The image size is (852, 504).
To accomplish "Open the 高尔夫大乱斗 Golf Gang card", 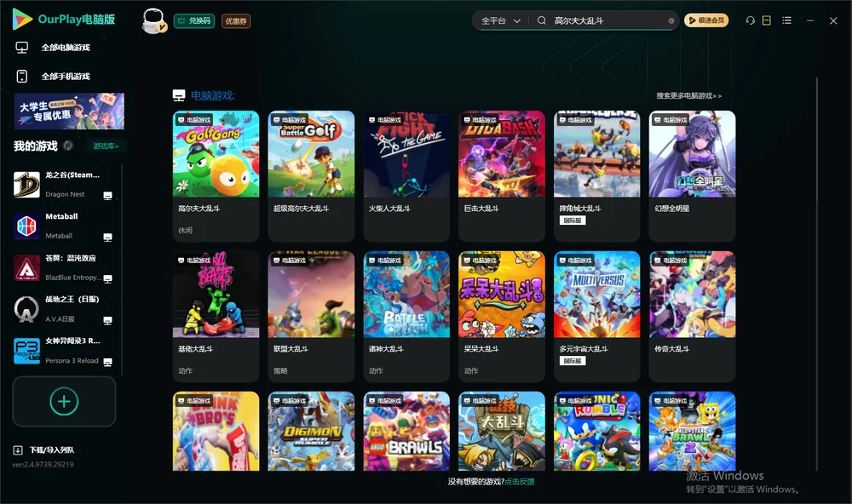I will click(x=216, y=176).
